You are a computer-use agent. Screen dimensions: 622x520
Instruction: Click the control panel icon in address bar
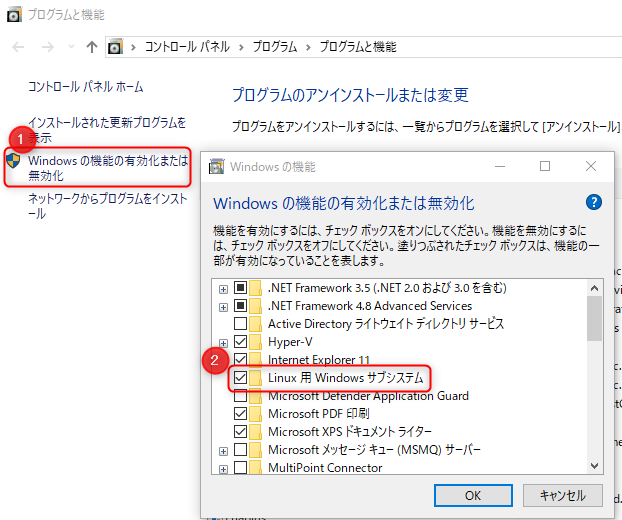point(116,47)
